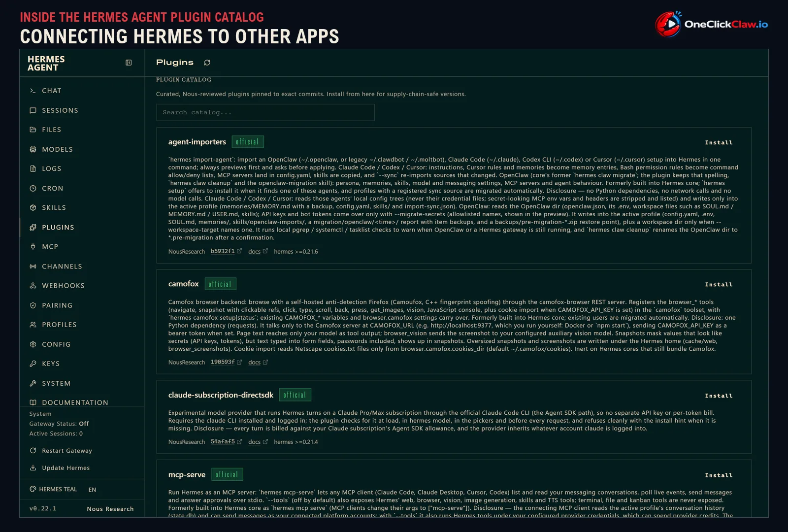This screenshot has width=788, height=532.
Task: Click the Logs document icon
Action: 33,168
